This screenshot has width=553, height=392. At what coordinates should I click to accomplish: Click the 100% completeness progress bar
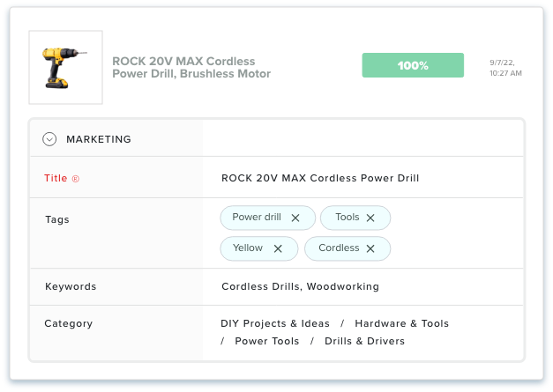(x=413, y=65)
